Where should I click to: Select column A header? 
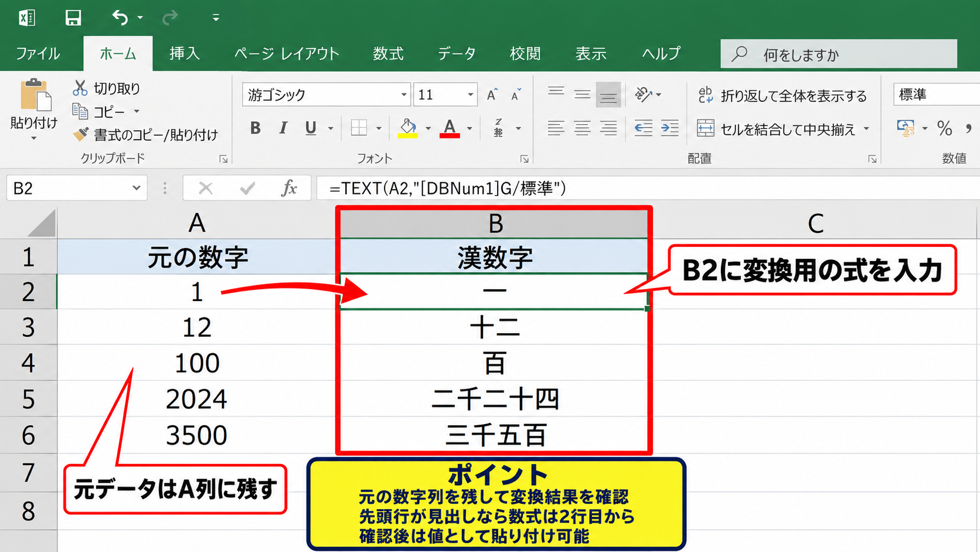coord(197,223)
